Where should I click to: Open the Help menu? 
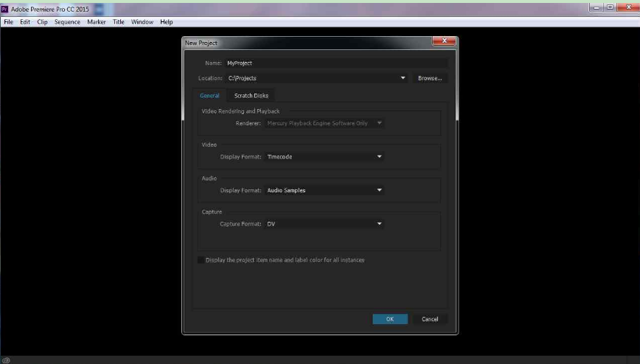pyautogui.click(x=166, y=22)
